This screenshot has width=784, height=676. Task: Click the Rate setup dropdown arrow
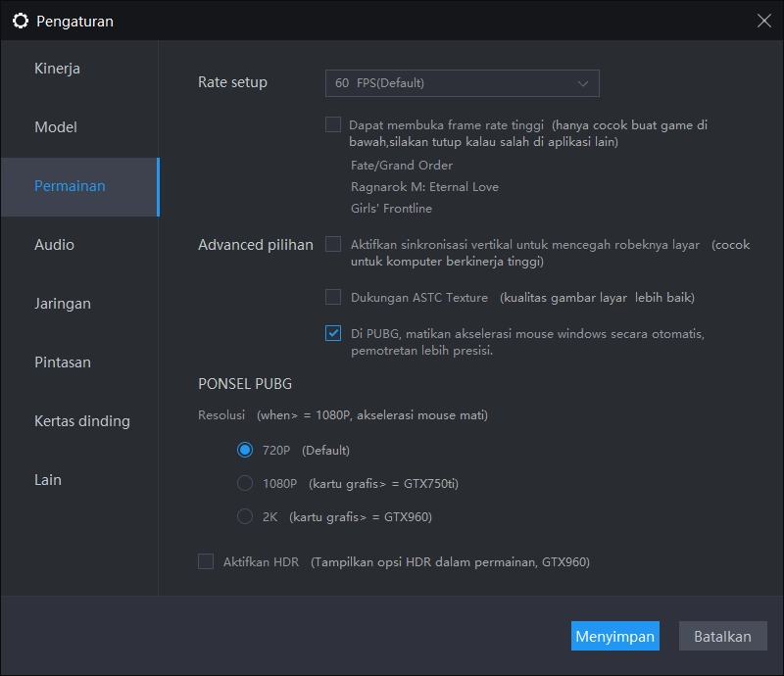pos(582,83)
